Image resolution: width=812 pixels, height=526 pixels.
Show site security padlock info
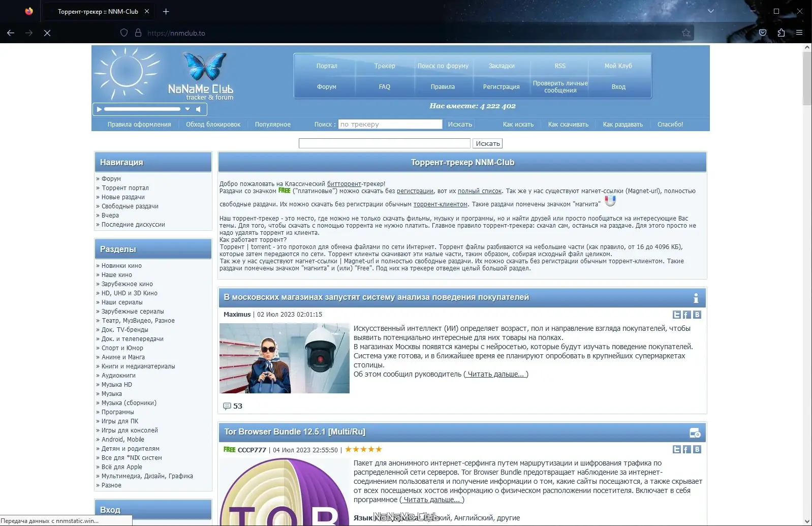coord(138,33)
